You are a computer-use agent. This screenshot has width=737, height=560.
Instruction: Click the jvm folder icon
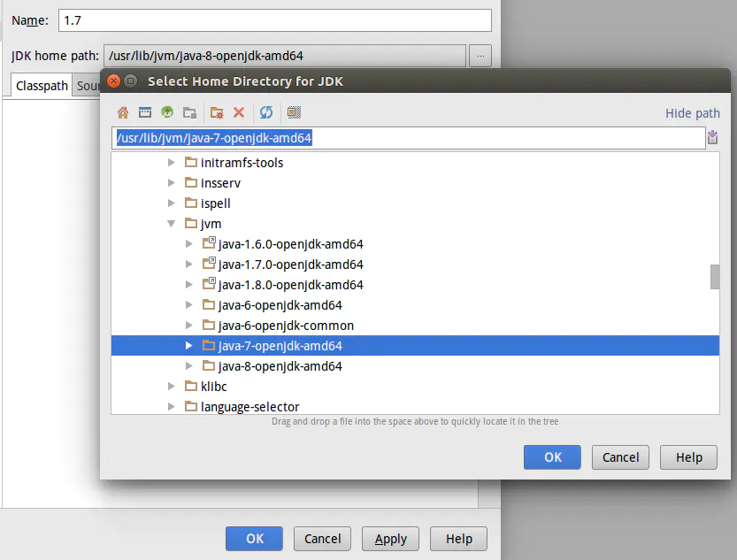pos(190,223)
